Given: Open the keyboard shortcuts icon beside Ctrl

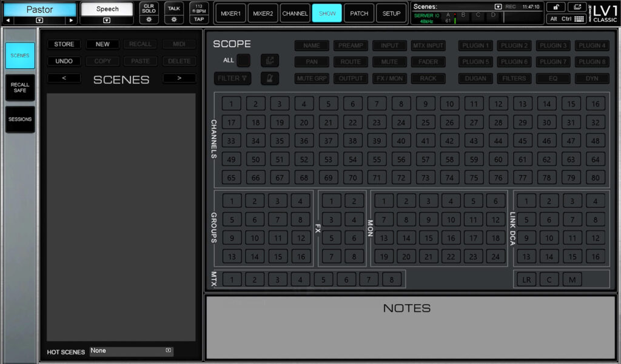Looking at the screenshot, I should (579, 18).
